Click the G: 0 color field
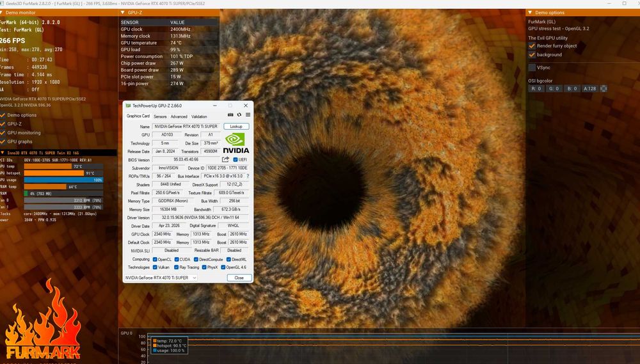 tap(554, 88)
